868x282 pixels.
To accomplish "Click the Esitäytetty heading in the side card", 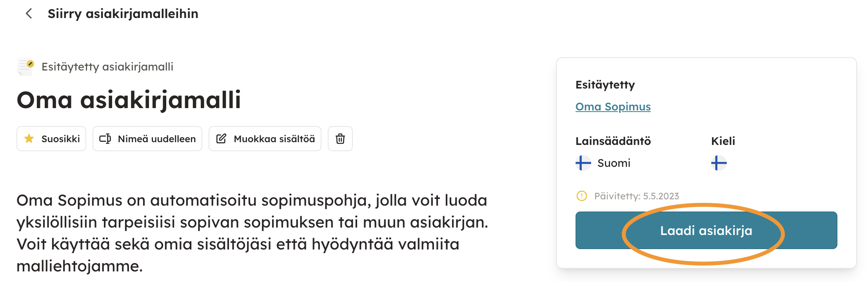I will 605,85.
